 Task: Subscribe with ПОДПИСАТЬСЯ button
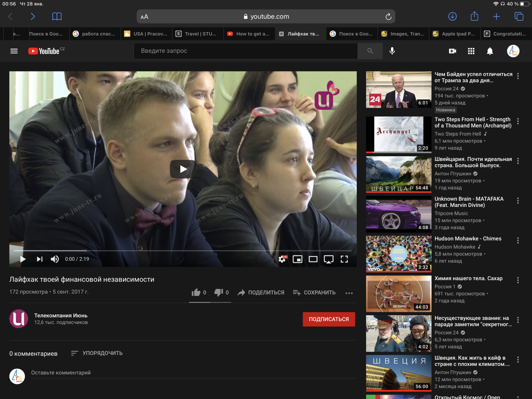[x=329, y=319]
